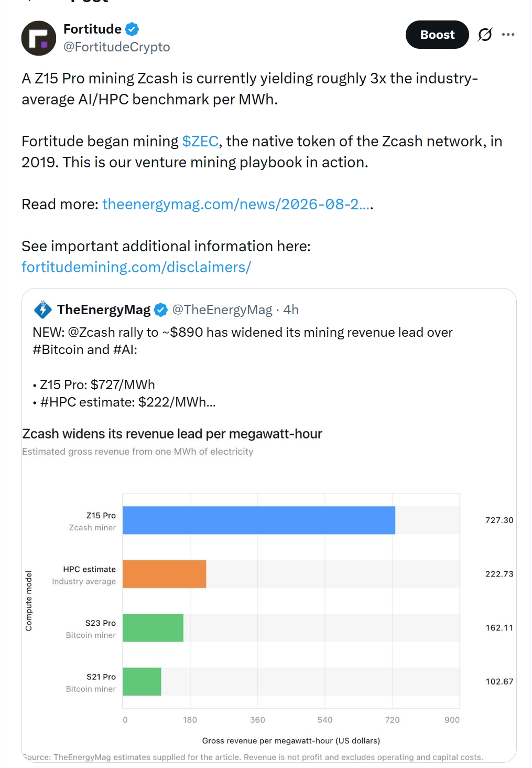Click the Fortitude profile avatar
532x768 pixels.
[x=39, y=38]
